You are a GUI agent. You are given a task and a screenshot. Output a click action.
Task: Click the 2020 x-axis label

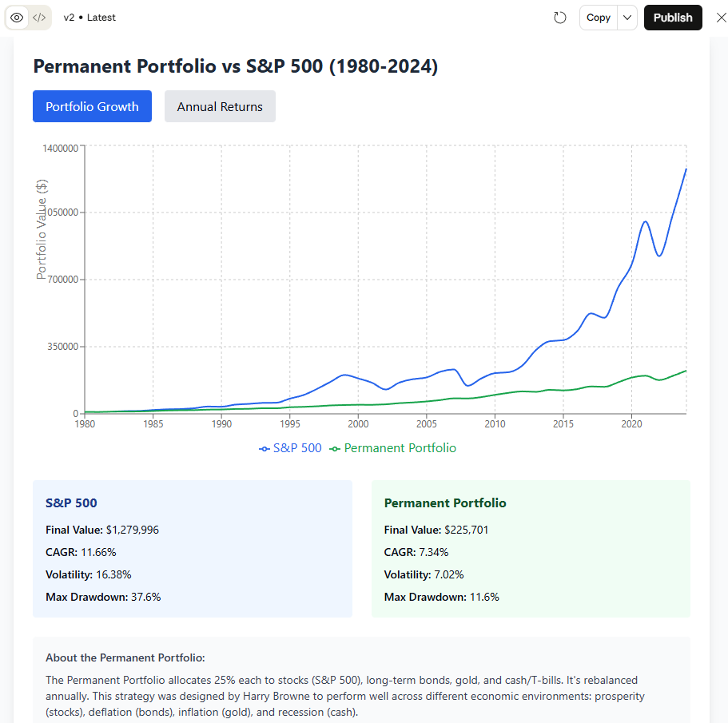point(631,424)
